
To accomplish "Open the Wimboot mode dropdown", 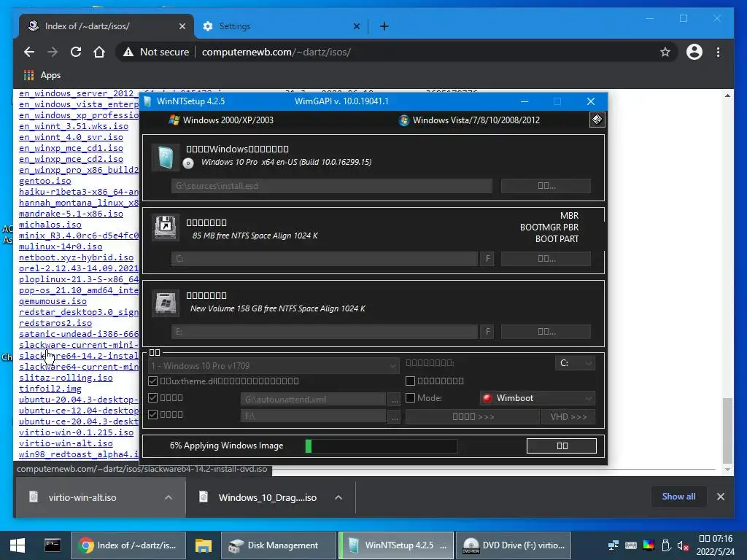I will (x=538, y=398).
